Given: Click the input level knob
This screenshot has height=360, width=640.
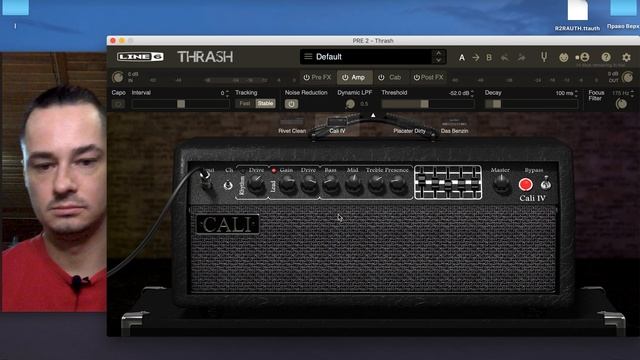Looking at the screenshot, I should click(x=118, y=77).
